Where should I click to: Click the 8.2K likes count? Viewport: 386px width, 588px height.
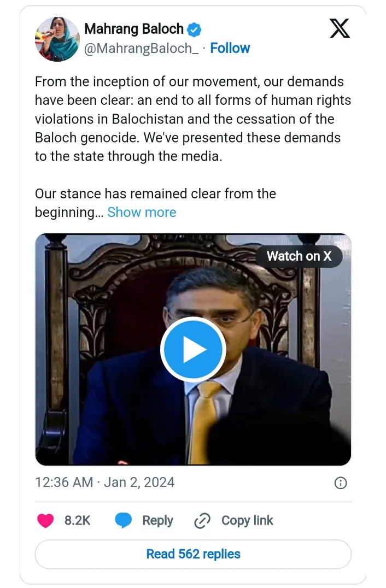(77, 521)
